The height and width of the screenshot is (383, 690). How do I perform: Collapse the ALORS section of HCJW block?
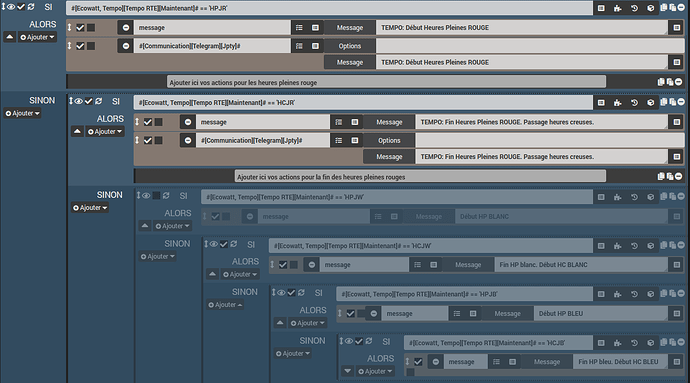click(x=212, y=274)
